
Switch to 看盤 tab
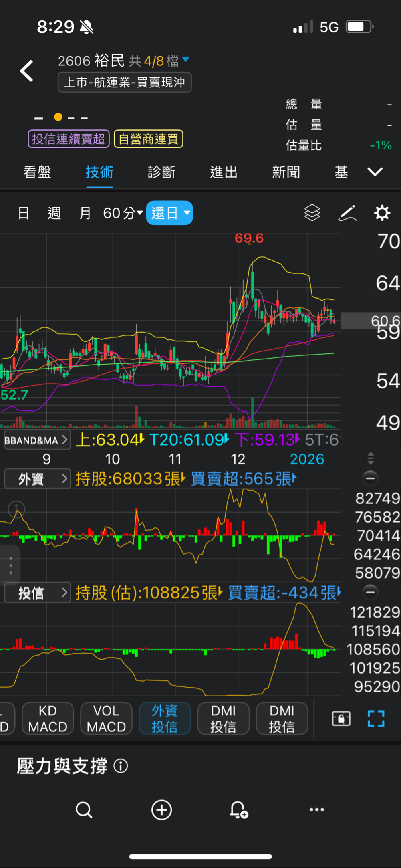[37, 172]
